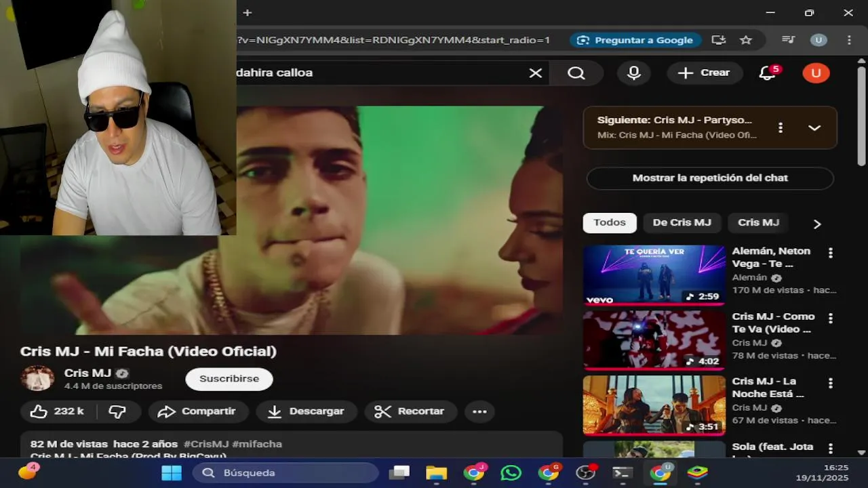Open options menu for Como Te Va video
This screenshot has height=488, width=868.
point(830,318)
